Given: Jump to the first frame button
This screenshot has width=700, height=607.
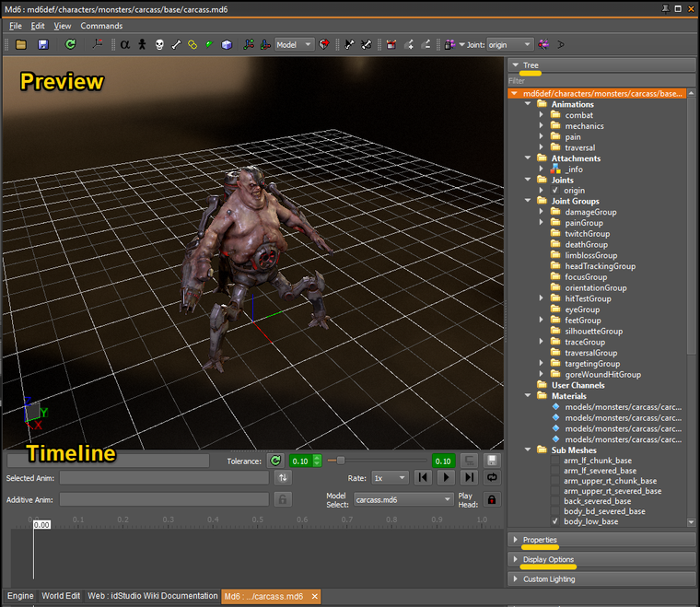Looking at the screenshot, I should point(423,477).
